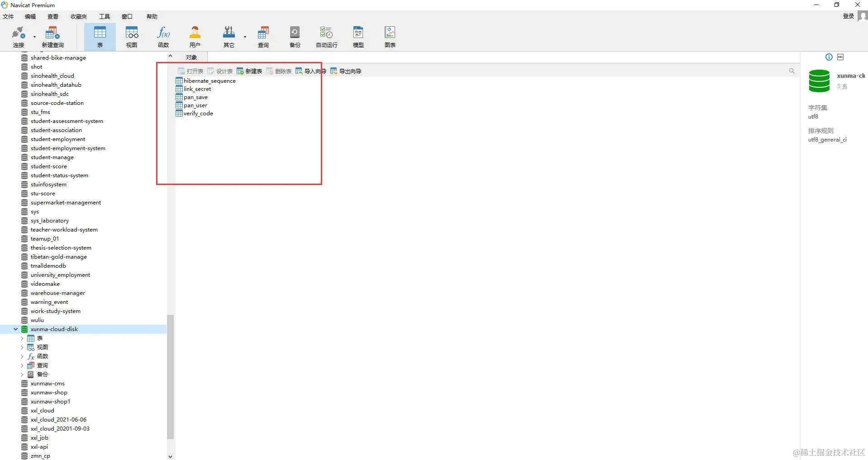The width and height of the screenshot is (868, 460).
Task: Open the 文件 menu
Action: coord(8,17)
